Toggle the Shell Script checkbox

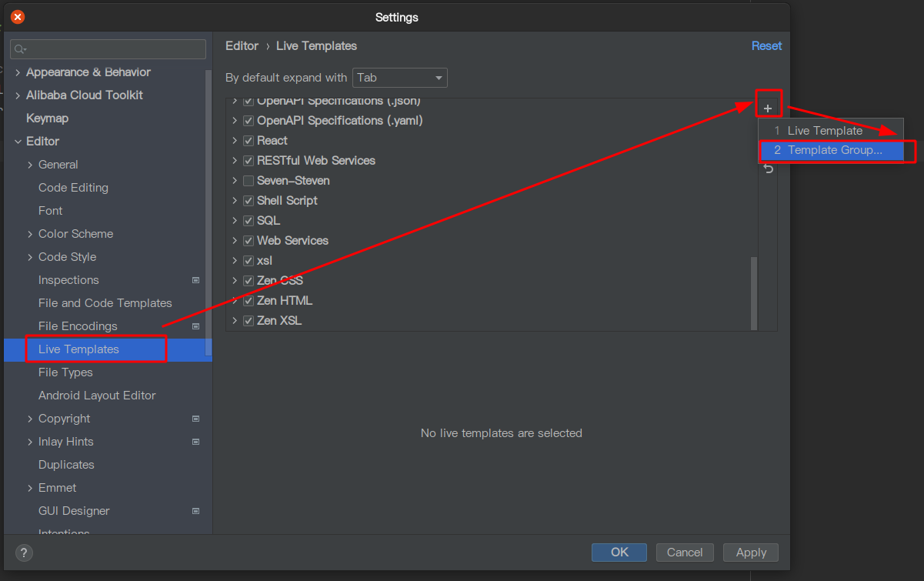point(249,201)
